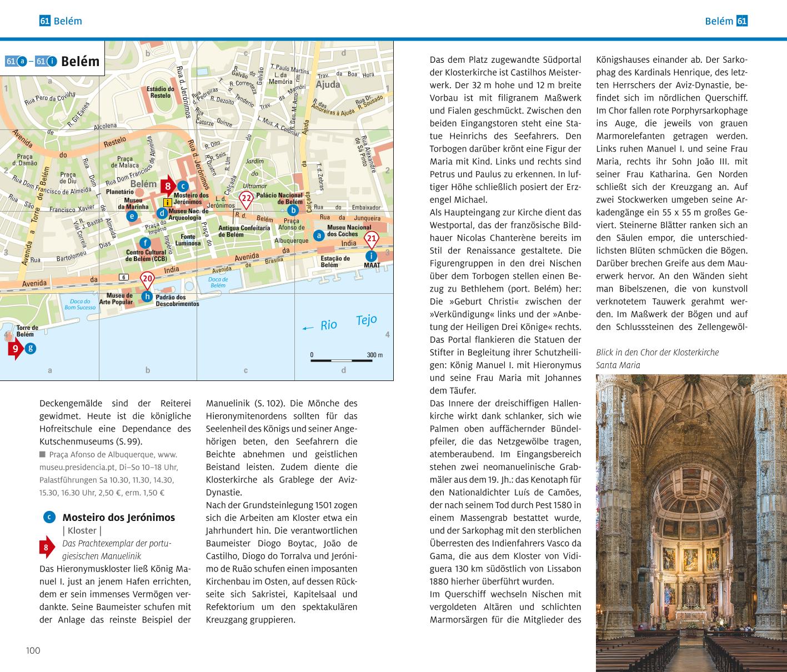787x672 pixels.
Task: Click the numbered pin 21 near MAAT
Action: (x=372, y=240)
